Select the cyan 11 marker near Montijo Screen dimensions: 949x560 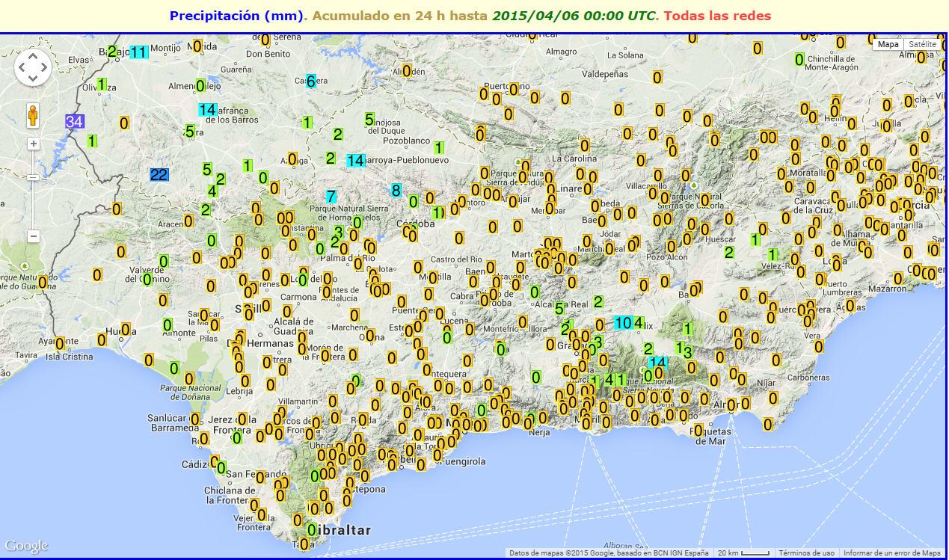[x=138, y=52]
